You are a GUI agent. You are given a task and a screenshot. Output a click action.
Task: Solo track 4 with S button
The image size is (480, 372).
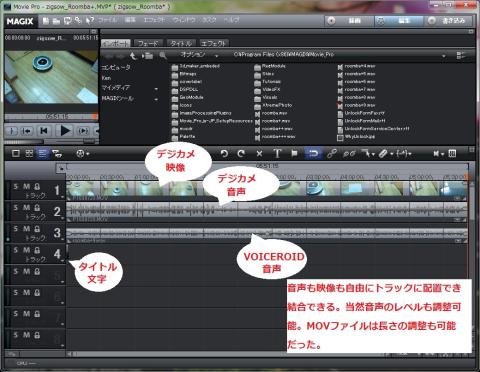point(16,250)
